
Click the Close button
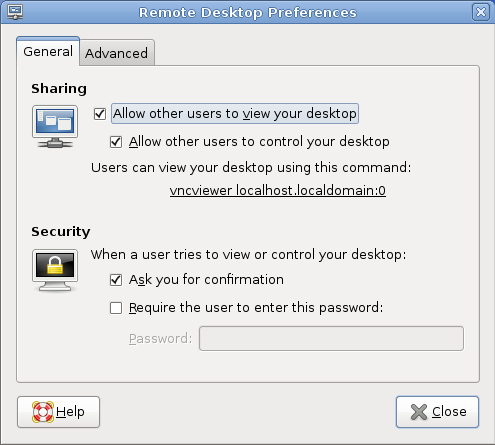[x=437, y=412]
